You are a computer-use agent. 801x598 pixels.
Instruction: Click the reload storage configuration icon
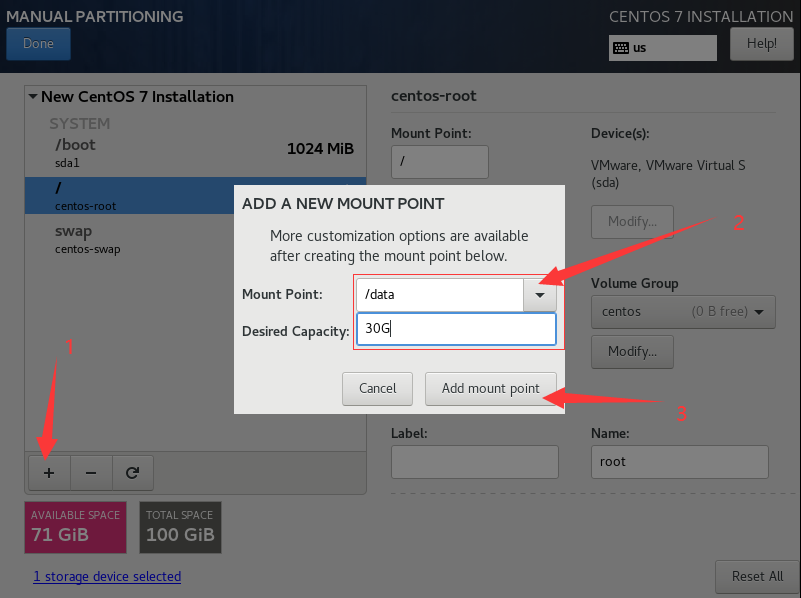132,473
